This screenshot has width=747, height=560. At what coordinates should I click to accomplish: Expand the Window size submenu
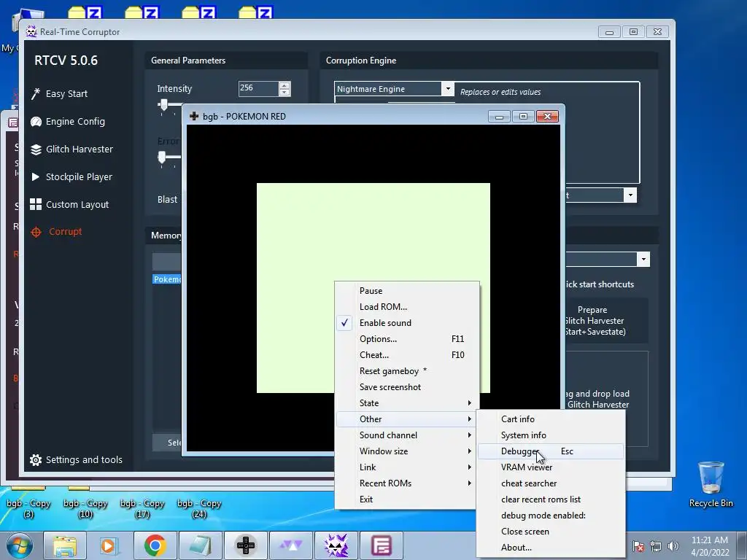tap(406, 451)
